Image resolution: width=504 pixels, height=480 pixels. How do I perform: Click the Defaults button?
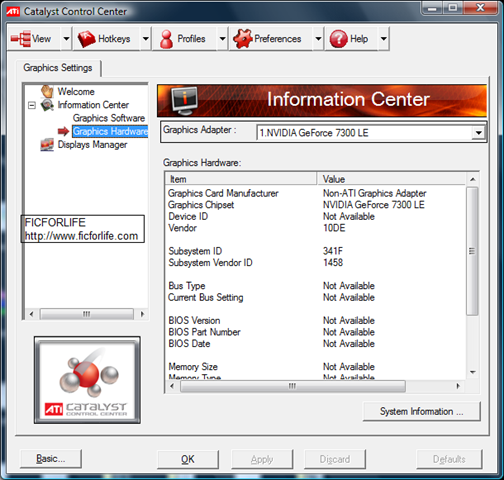449,459
